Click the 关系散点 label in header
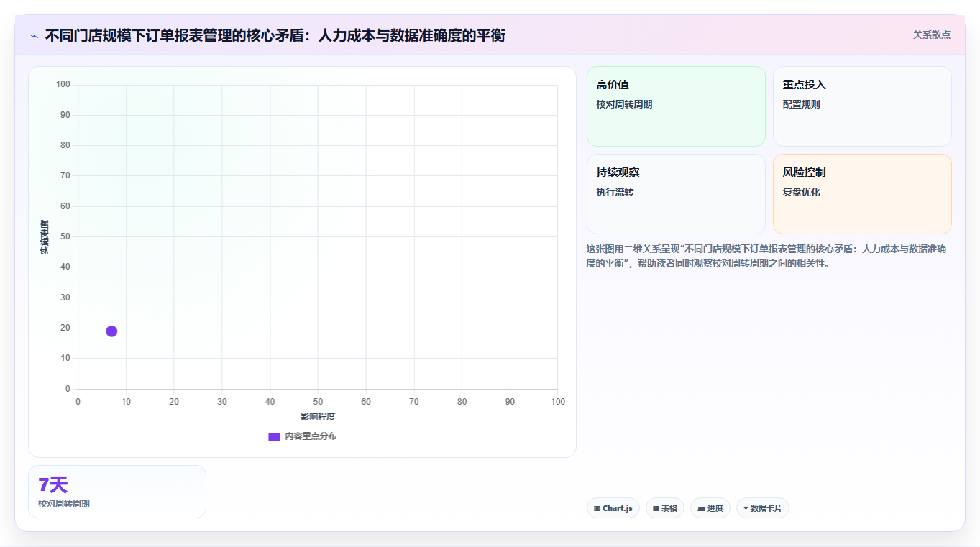This screenshot has width=980, height=547. click(931, 35)
